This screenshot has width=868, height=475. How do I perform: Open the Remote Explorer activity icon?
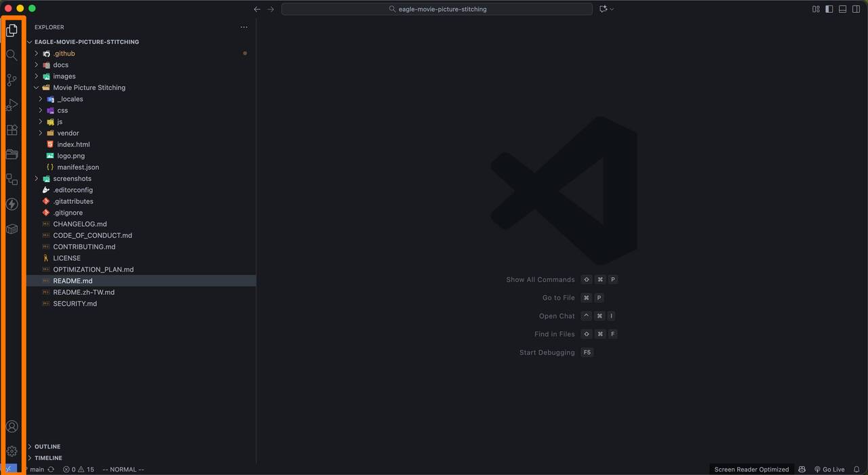(x=12, y=180)
